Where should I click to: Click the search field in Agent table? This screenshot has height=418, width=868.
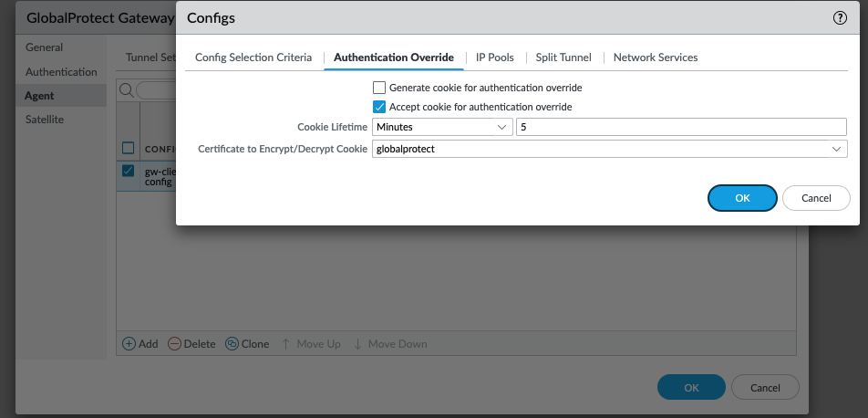[156, 90]
